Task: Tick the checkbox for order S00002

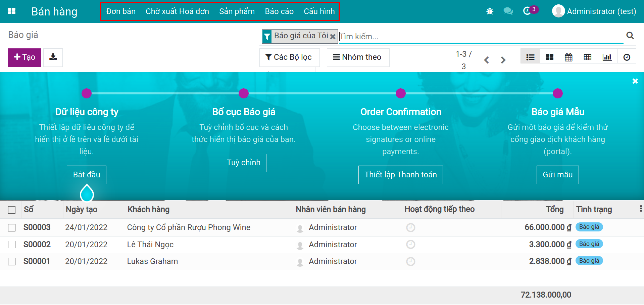Action: click(x=12, y=245)
